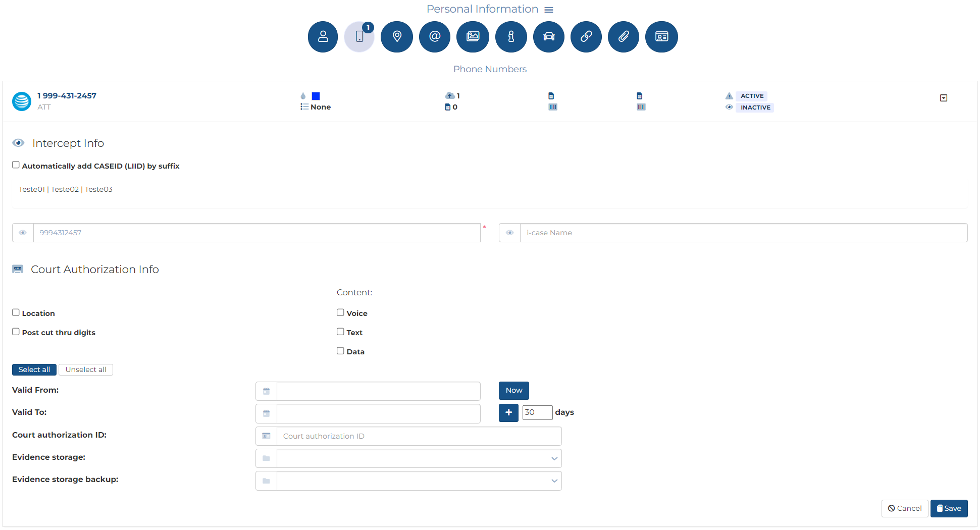The width and height of the screenshot is (980, 530).
Task: Click the map pin location icon
Action: pyautogui.click(x=397, y=37)
